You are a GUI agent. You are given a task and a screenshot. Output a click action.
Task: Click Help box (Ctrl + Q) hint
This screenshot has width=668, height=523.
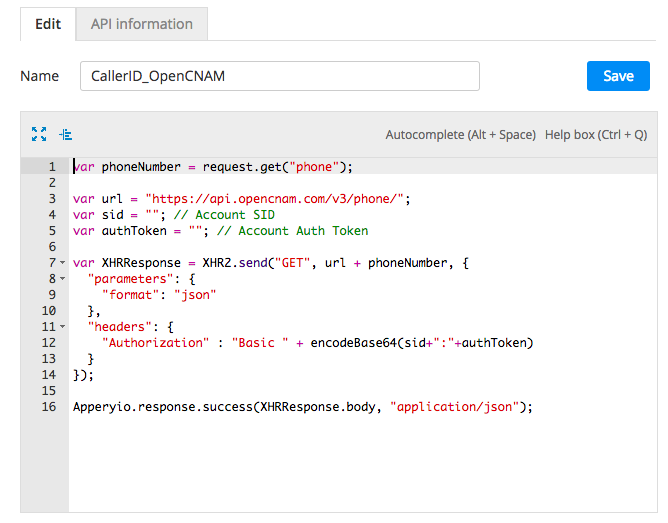pyautogui.click(x=596, y=135)
